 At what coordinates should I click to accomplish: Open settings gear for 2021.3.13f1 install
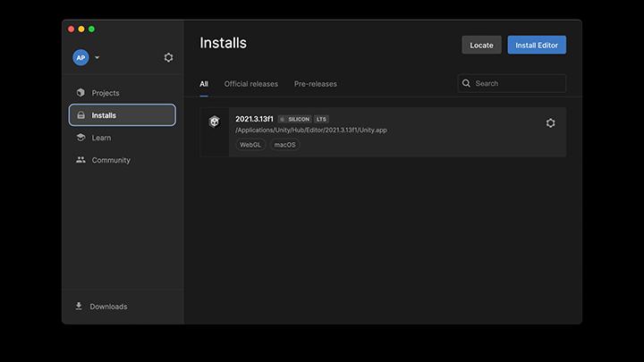[550, 122]
